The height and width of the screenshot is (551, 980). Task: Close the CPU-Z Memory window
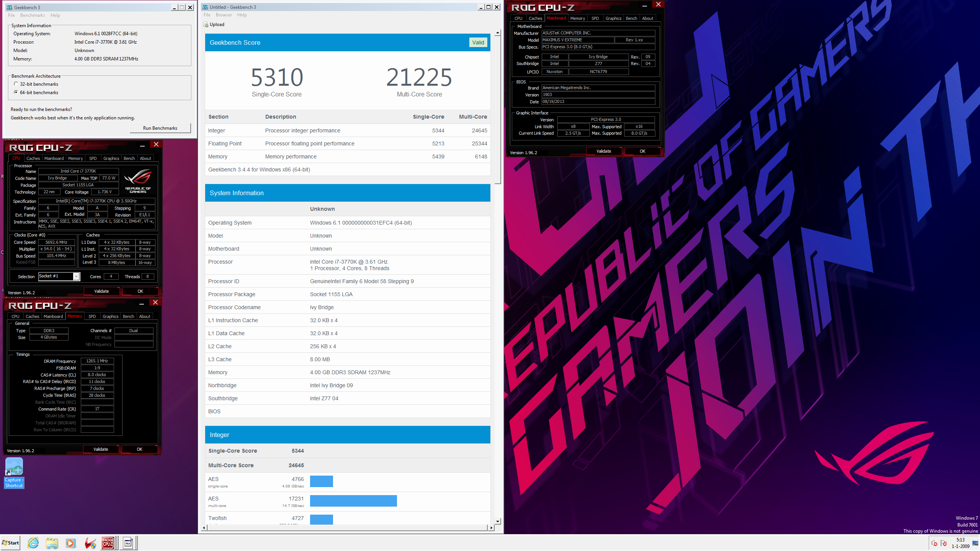coord(155,302)
